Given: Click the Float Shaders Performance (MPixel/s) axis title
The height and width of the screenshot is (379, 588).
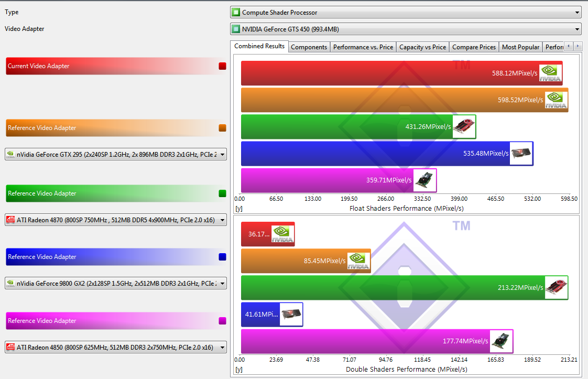Looking at the screenshot, I should point(407,208).
